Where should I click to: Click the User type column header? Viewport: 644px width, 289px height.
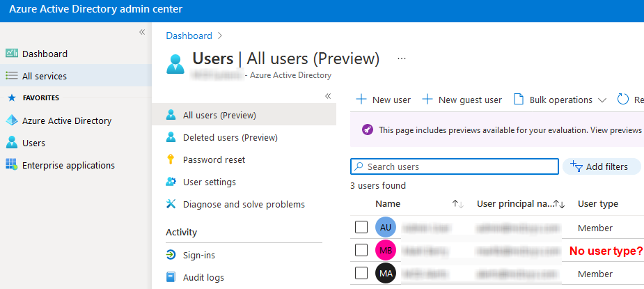point(598,203)
